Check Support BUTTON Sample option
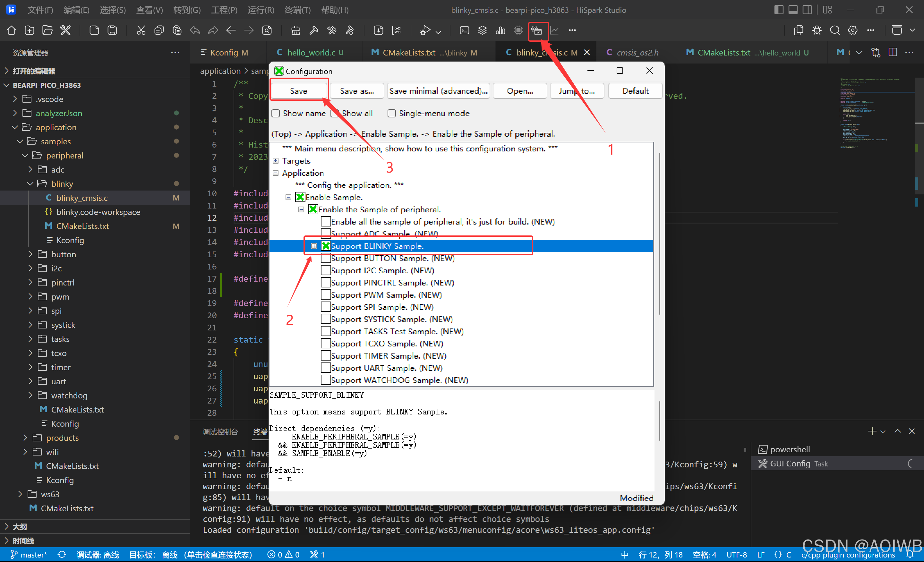 coord(326,258)
